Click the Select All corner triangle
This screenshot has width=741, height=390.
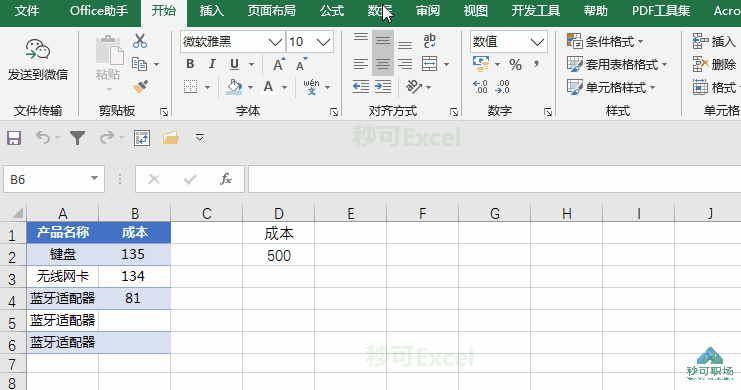point(17,213)
